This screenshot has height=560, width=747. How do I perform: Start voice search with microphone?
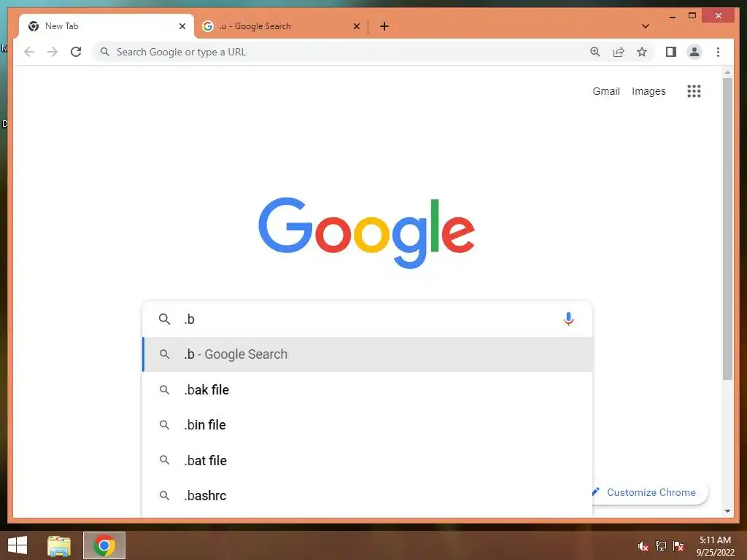568,319
